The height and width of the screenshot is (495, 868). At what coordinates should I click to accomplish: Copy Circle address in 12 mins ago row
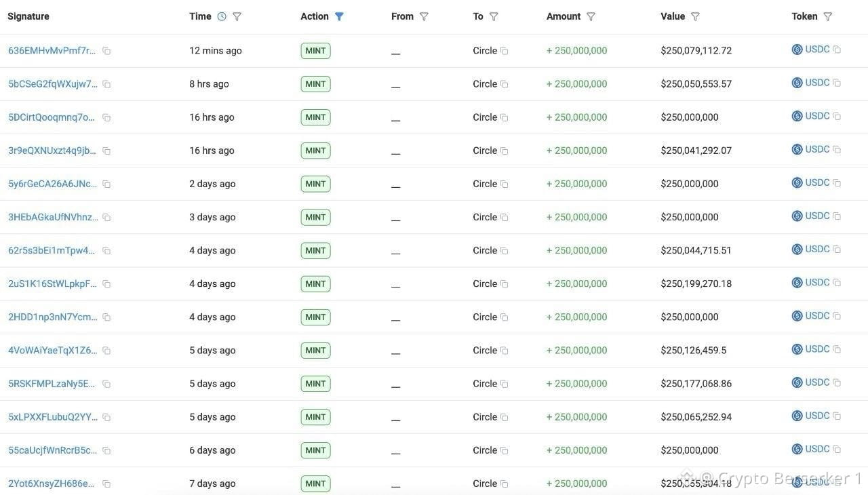(x=504, y=51)
